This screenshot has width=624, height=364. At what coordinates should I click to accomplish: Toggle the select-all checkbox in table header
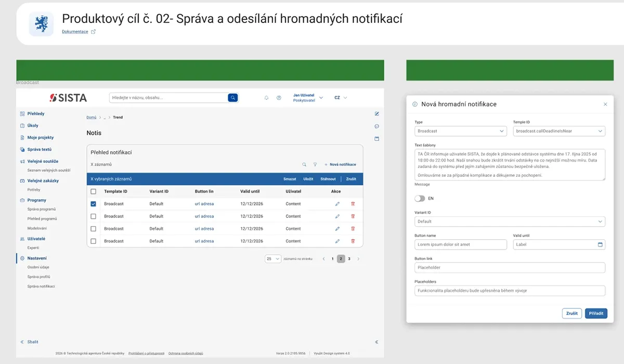94,191
